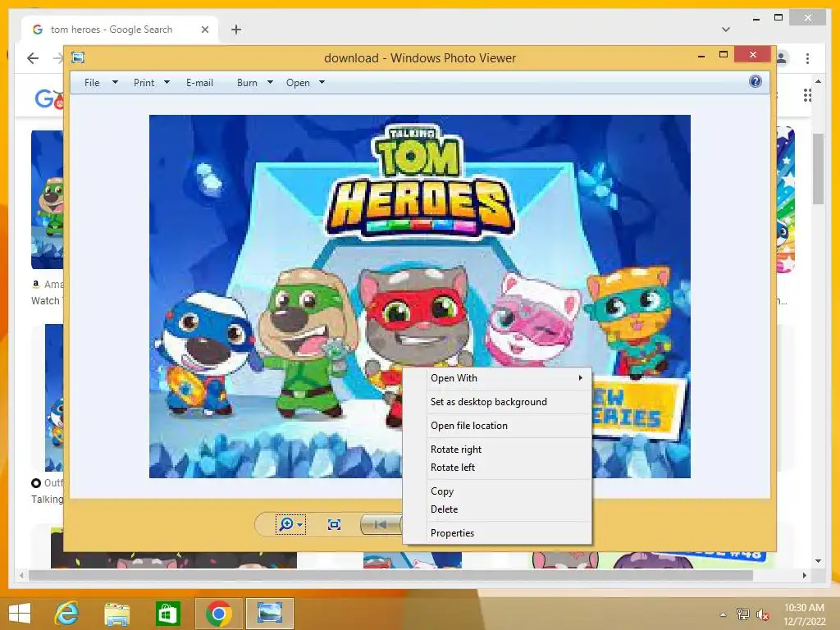Click Chrome horizontal scrollbar

pos(390,575)
